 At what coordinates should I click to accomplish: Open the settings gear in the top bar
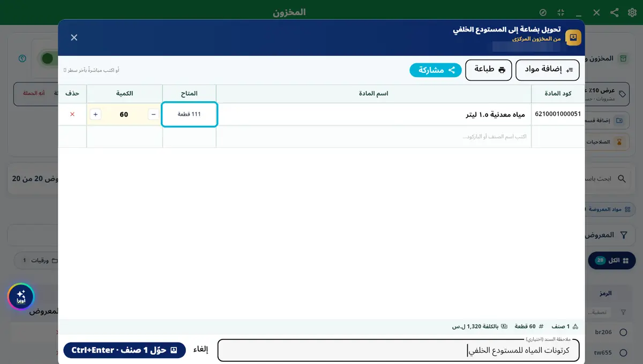click(x=632, y=12)
